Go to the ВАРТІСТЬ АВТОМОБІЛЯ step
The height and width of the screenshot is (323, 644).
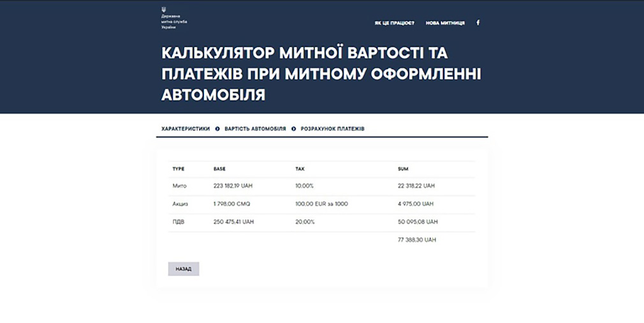[x=255, y=129]
